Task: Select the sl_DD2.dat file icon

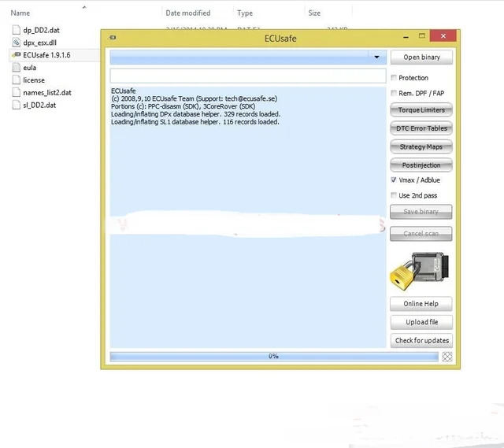Action: [x=16, y=105]
